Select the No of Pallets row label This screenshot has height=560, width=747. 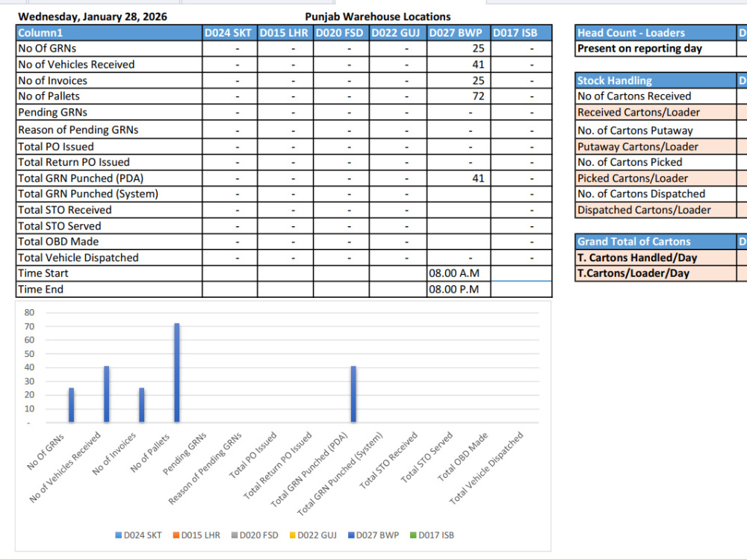click(x=109, y=96)
